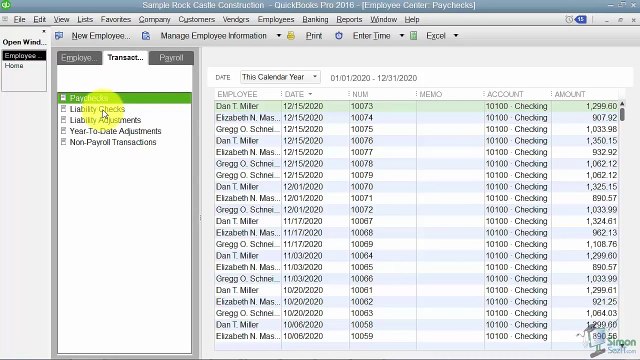Select Liability Adjustments transaction type

(x=124, y=120)
